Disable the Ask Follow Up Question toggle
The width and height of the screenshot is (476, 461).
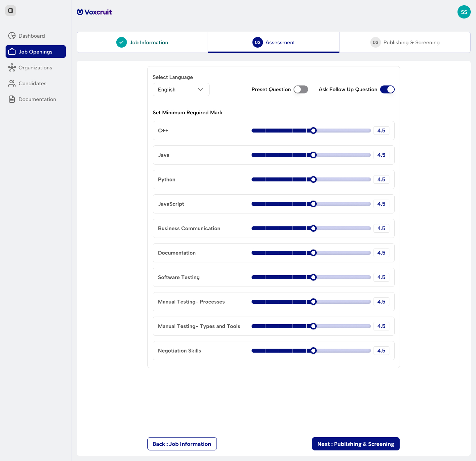click(x=387, y=90)
